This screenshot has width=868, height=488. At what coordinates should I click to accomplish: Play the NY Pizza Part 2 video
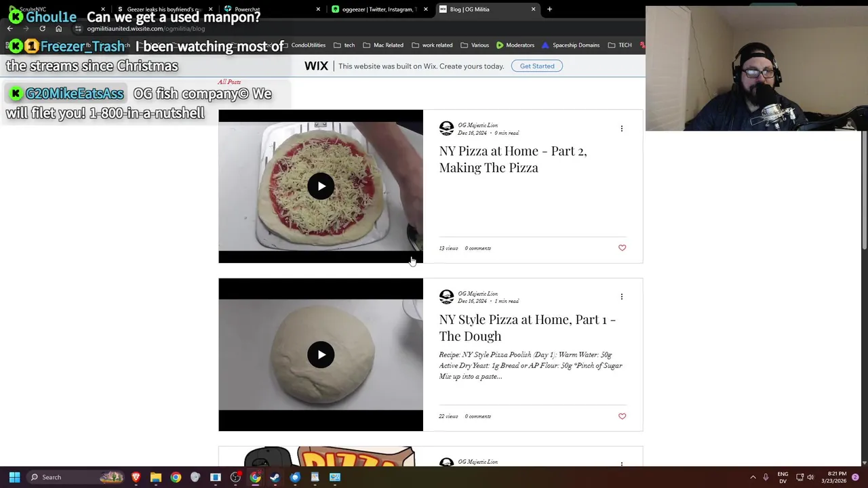[x=321, y=186]
